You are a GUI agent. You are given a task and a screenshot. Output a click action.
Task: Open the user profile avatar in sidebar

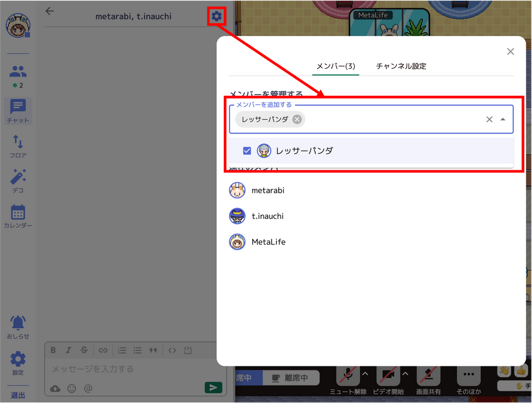click(x=18, y=25)
